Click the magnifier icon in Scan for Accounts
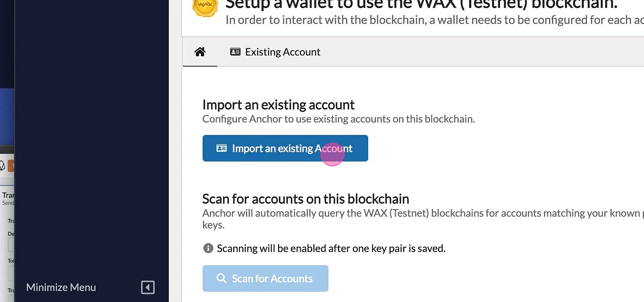The width and height of the screenshot is (644, 302). click(221, 278)
